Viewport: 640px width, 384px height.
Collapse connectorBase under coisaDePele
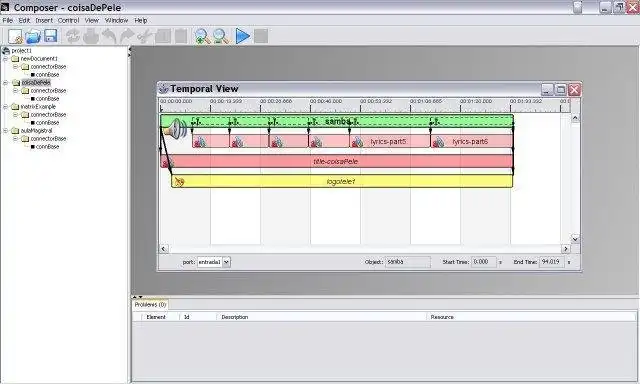[16, 91]
